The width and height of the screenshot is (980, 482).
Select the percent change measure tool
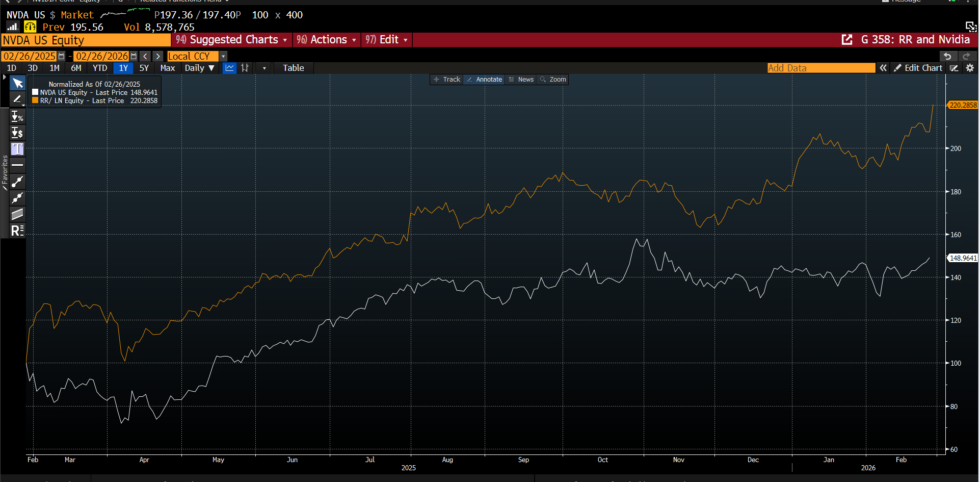[x=17, y=117]
